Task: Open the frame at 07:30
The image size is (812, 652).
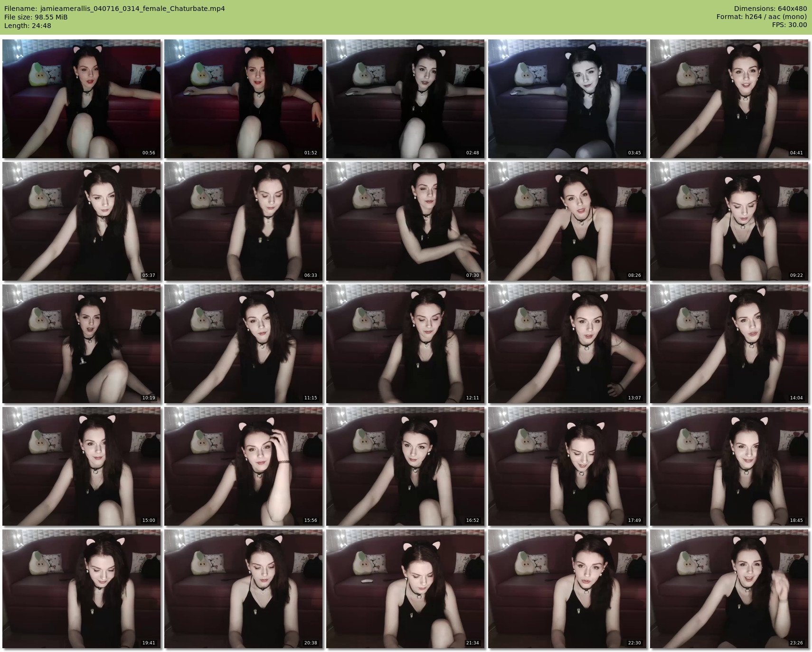Action: point(405,221)
